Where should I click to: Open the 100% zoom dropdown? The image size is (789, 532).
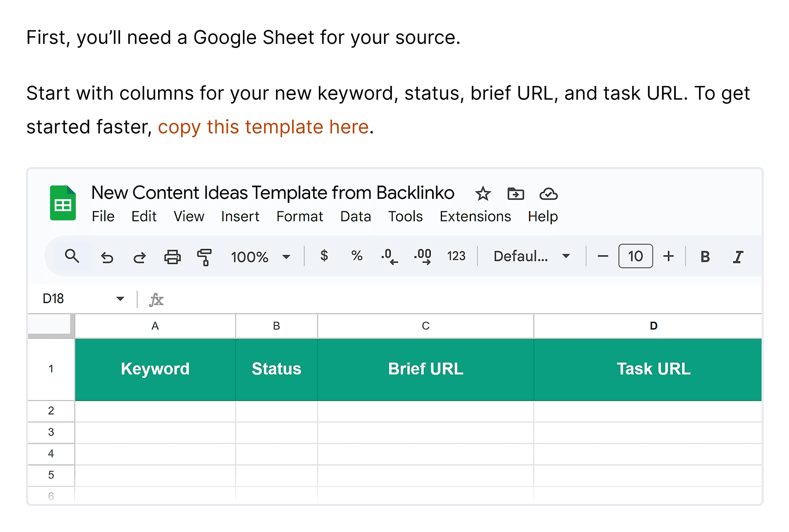(x=260, y=257)
